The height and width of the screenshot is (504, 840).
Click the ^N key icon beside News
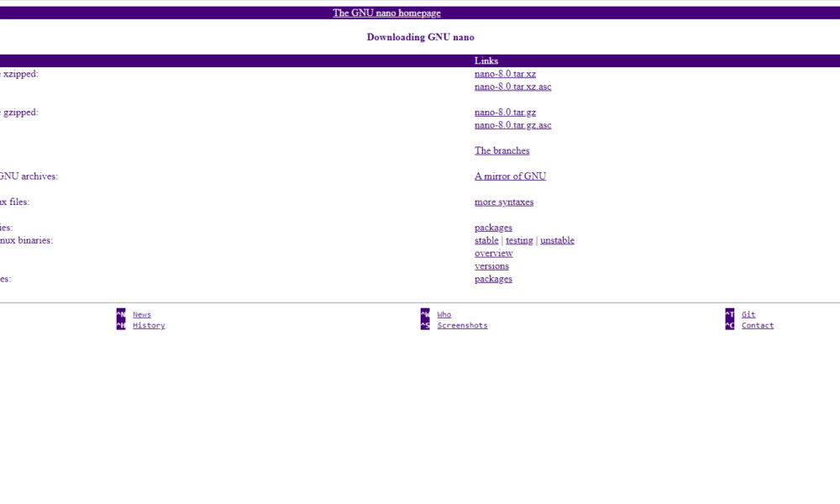[x=121, y=314]
